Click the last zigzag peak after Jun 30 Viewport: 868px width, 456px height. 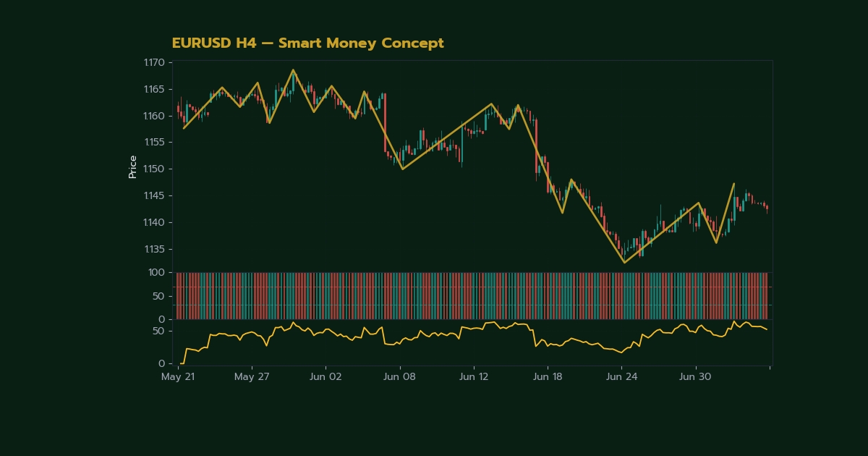coord(733,184)
